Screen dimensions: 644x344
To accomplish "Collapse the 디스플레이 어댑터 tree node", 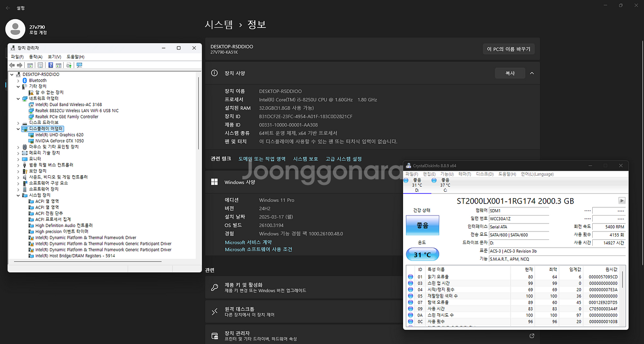I will pyautogui.click(x=17, y=128).
